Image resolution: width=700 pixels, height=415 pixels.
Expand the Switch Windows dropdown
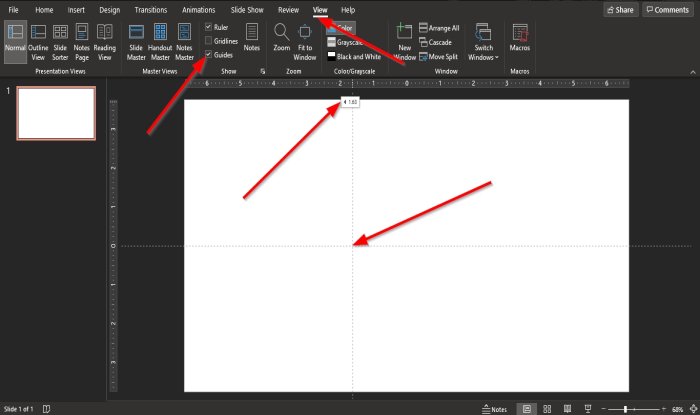click(x=483, y=42)
